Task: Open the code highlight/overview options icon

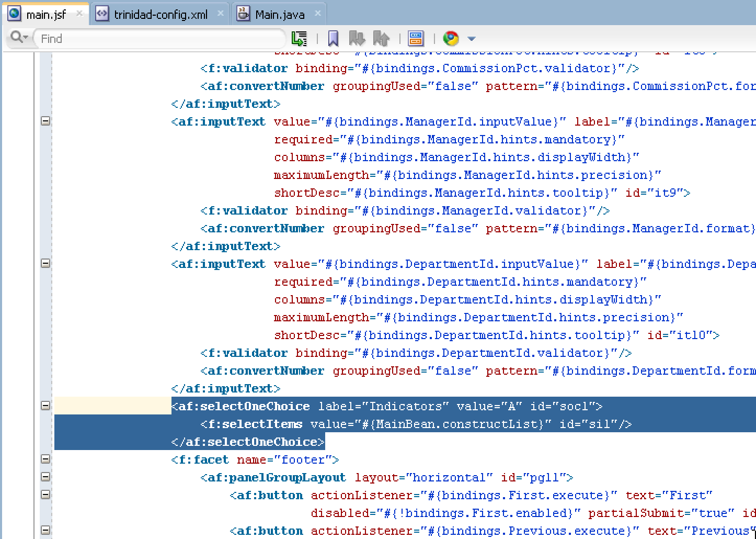Action: (416, 38)
